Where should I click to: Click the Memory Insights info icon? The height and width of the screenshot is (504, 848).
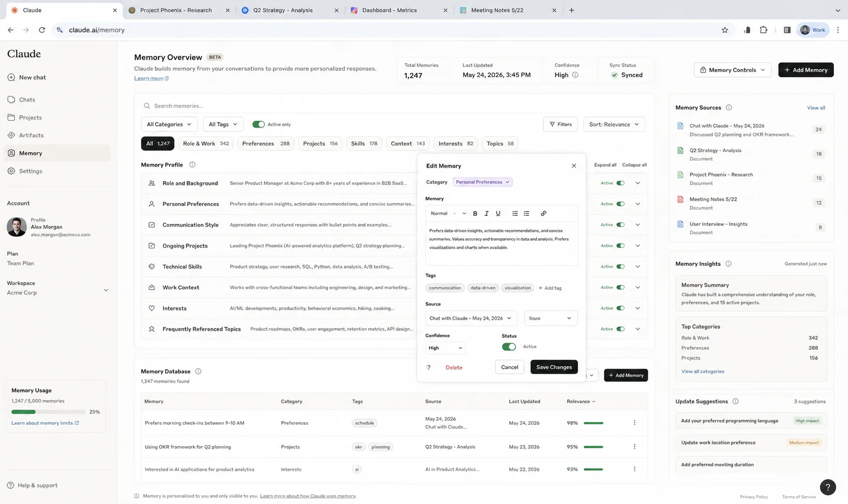[x=729, y=264]
